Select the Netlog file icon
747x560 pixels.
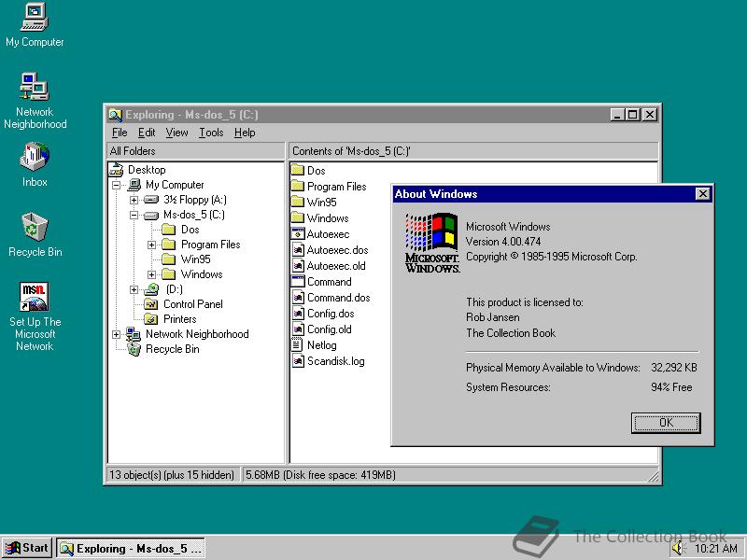pyautogui.click(x=298, y=345)
